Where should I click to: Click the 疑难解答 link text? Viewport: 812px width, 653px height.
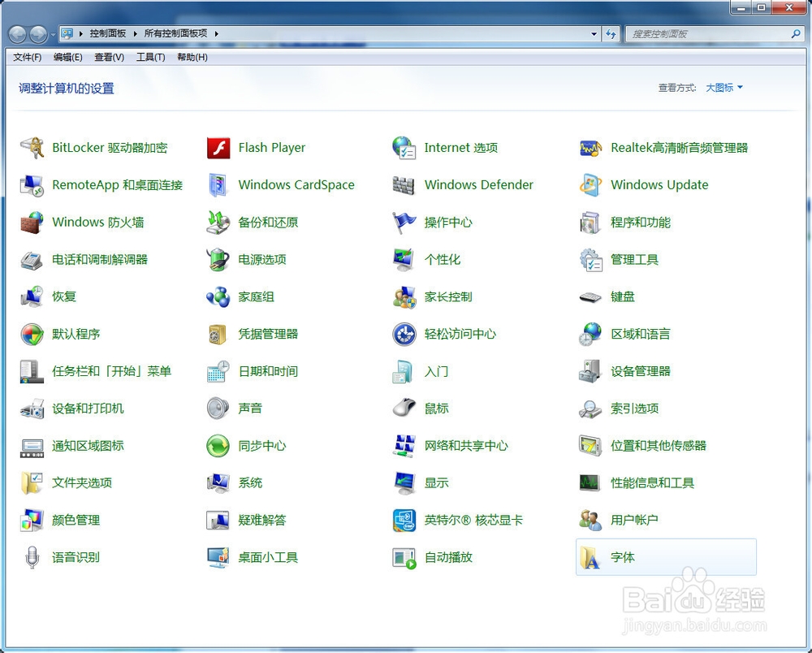[262, 521]
